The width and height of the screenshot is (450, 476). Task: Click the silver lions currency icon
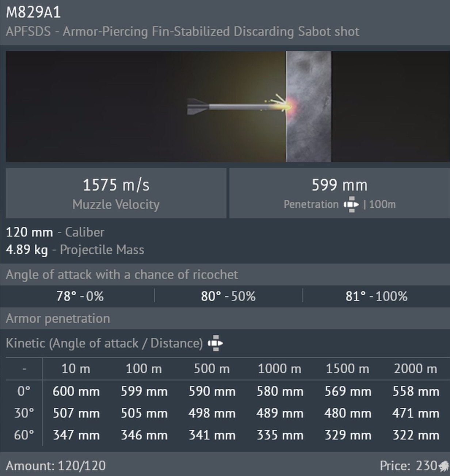[443, 466]
